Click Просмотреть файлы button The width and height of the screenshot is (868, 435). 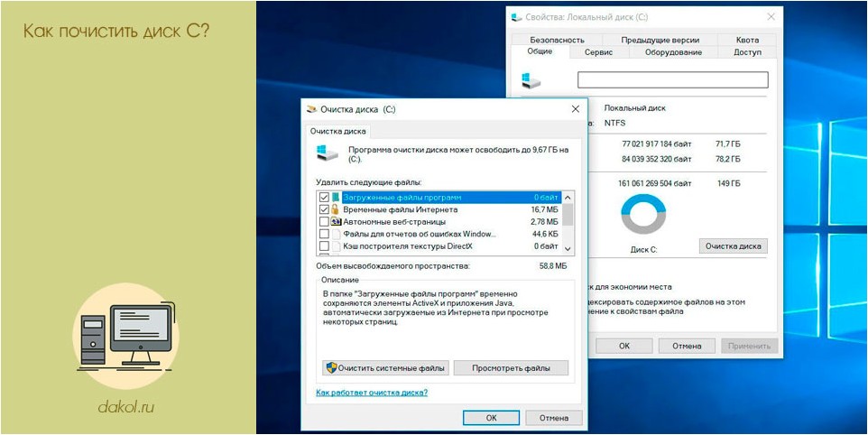coord(511,368)
